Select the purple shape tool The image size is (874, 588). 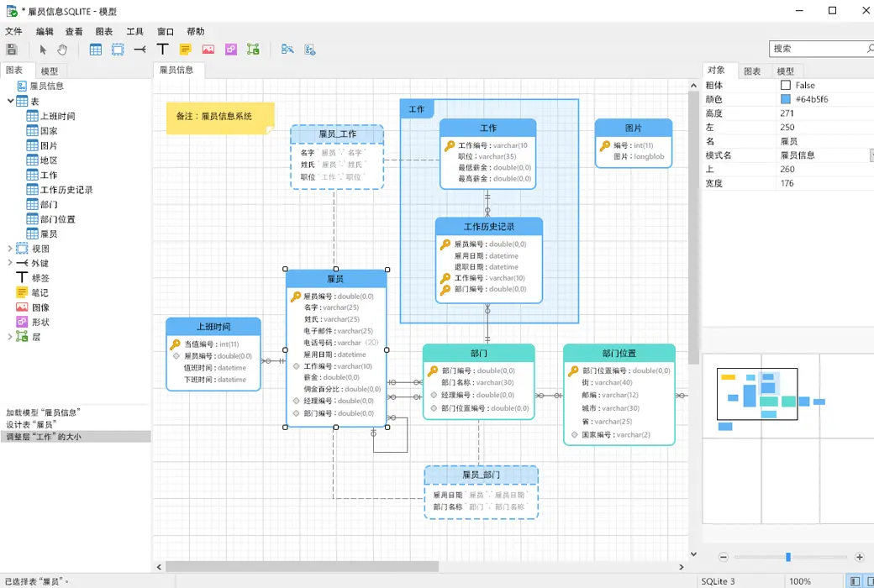pyautogui.click(x=231, y=49)
